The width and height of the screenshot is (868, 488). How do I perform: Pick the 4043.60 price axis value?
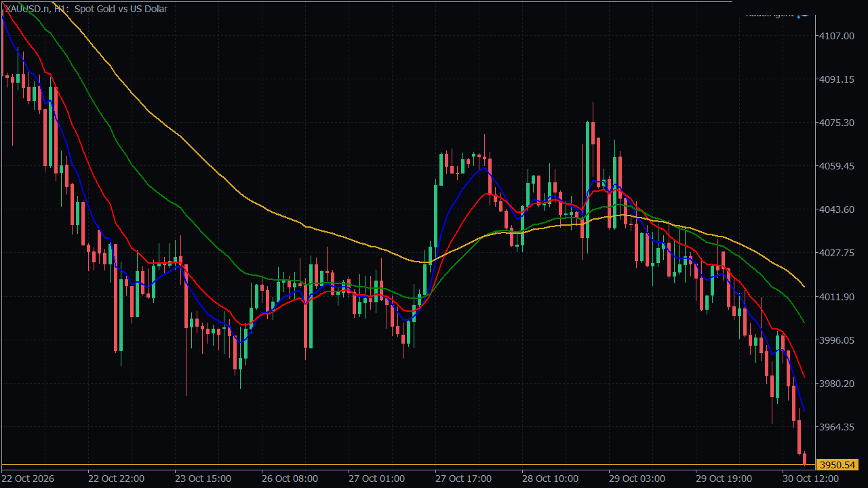coord(837,209)
